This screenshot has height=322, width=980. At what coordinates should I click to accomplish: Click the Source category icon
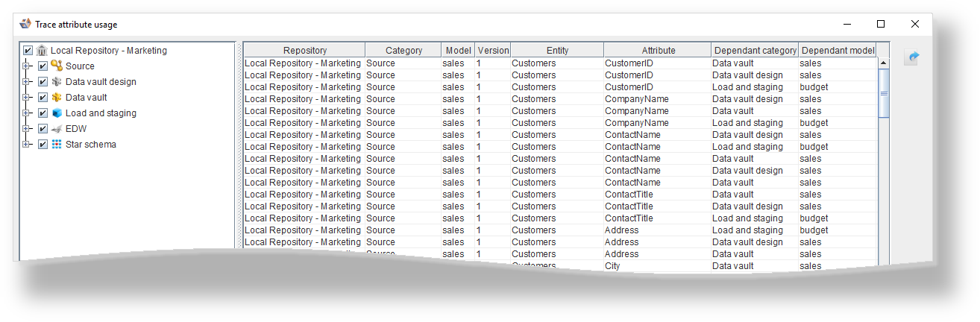click(x=56, y=66)
